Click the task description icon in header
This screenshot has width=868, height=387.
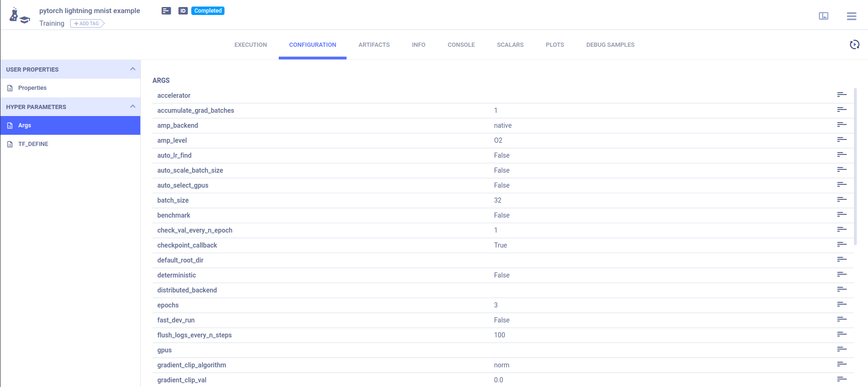166,11
